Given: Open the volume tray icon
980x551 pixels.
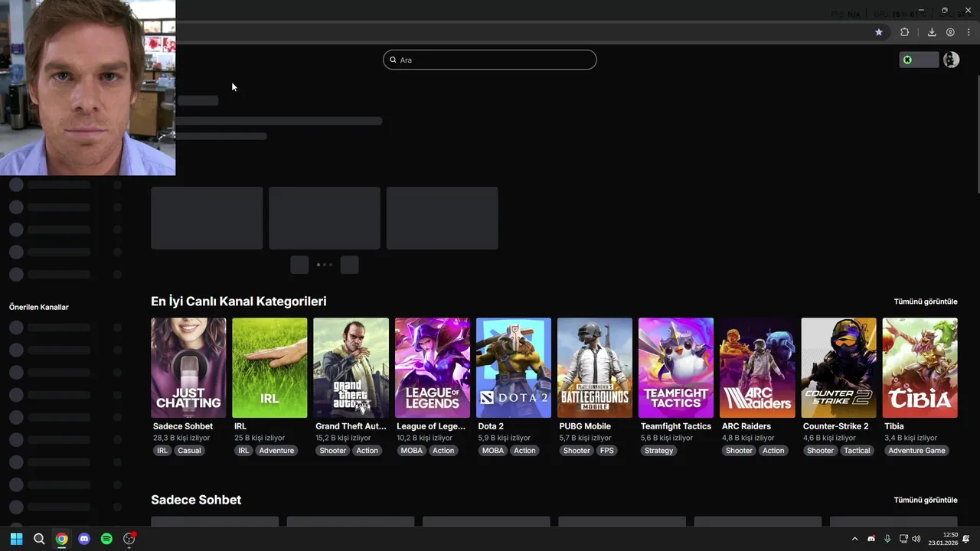Looking at the screenshot, I should [916, 539].
